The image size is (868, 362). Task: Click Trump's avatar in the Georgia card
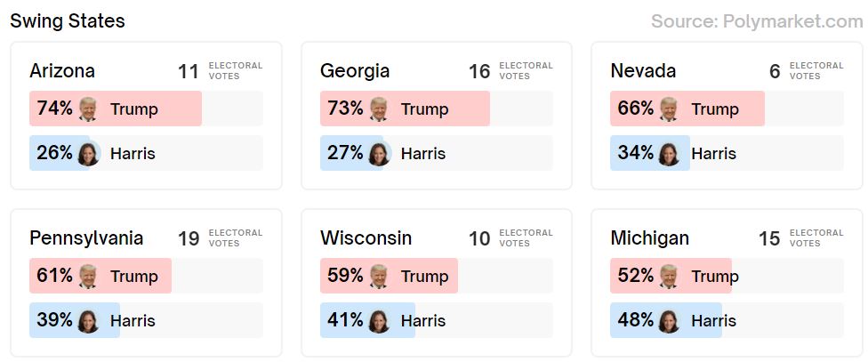(x=379, y=109)
